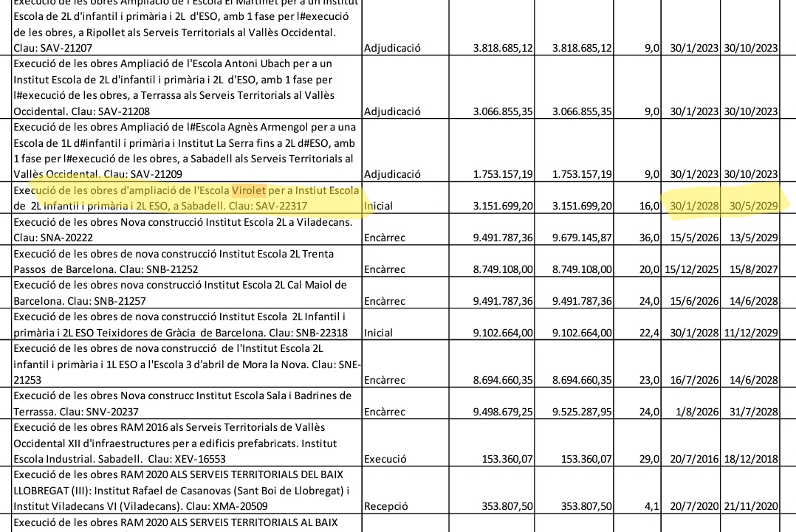This screenshot has width=796, height=532.
Task: Select the Trenta Passos SNB-21252 description
Action: pyautogui.click(x=187, y=260)
